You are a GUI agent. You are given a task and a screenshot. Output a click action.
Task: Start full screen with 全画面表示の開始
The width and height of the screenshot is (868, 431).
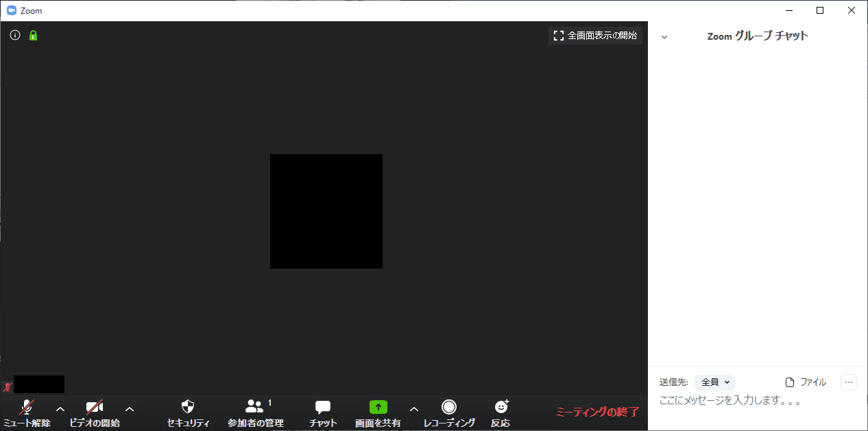(595, 35)
